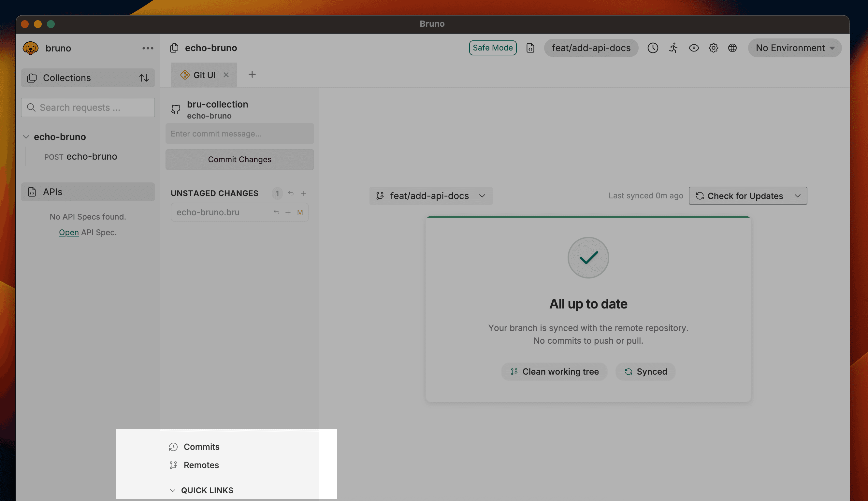Collapse the QUICK LINKS section

pos(173,490)
